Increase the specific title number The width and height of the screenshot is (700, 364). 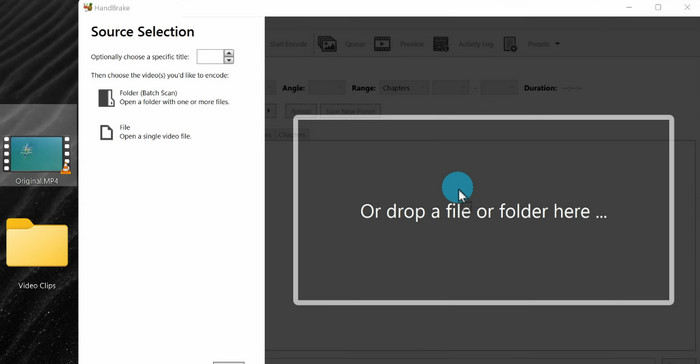point(229,53)
